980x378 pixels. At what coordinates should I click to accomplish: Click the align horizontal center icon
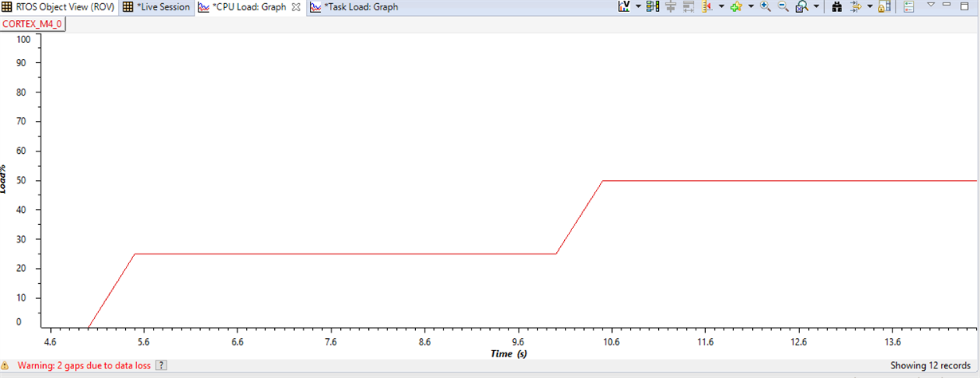[670, 6]
